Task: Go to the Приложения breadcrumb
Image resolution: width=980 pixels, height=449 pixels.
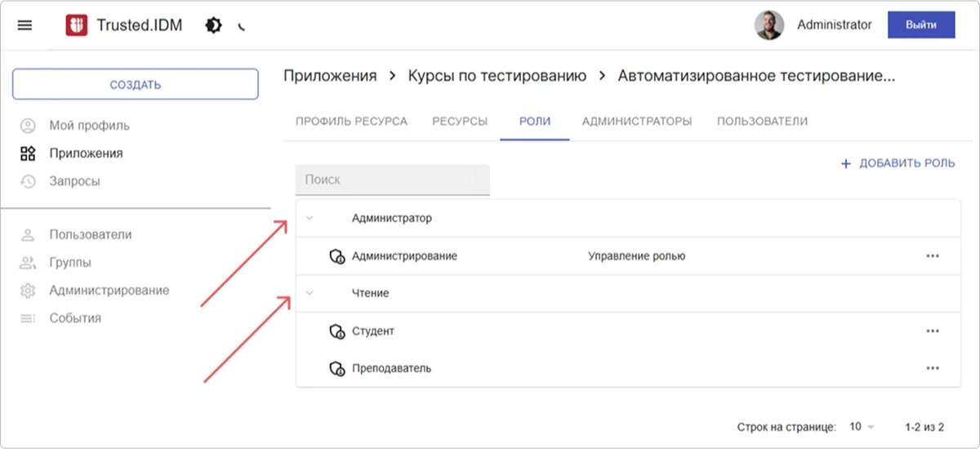Action: point(330,76)
